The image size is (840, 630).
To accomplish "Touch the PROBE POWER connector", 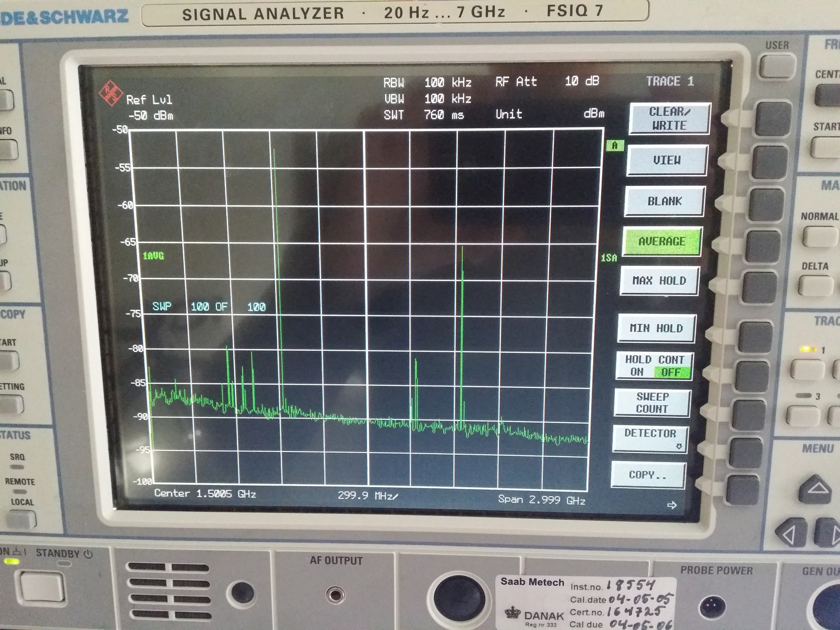I will [713, 607].
